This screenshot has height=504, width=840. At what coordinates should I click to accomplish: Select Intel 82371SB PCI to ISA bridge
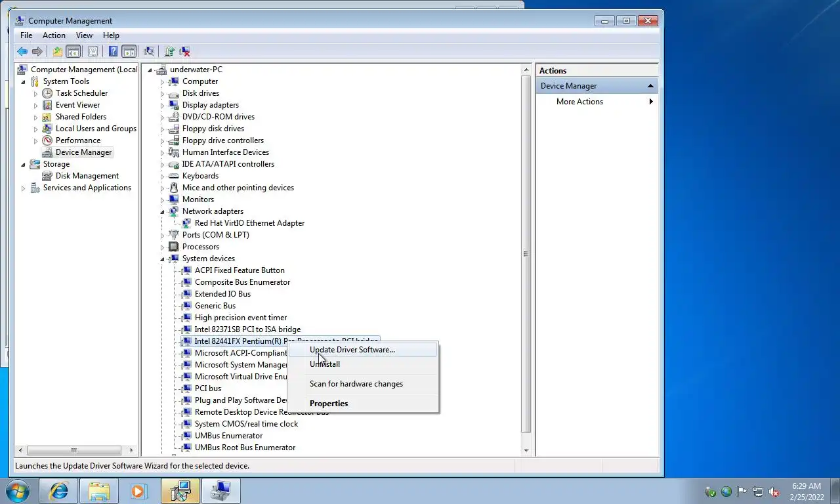click(247, 329)
